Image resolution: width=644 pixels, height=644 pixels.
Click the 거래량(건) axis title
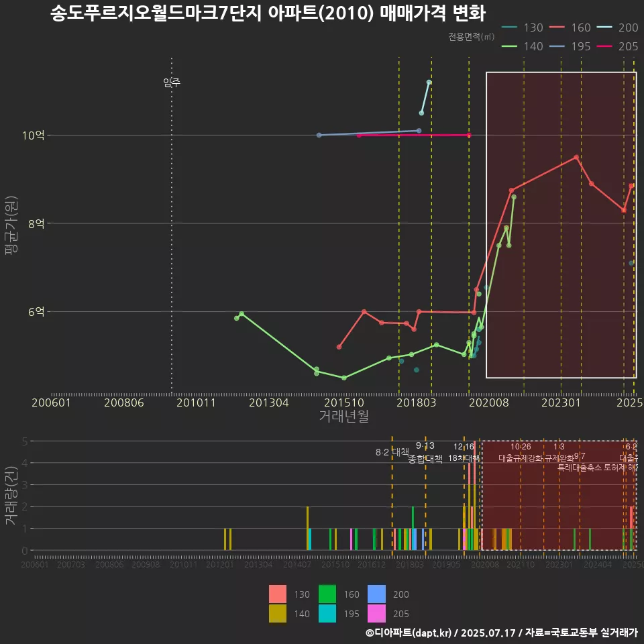tap(11, 495)
